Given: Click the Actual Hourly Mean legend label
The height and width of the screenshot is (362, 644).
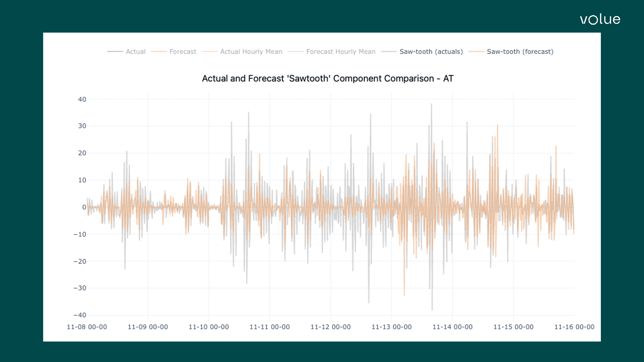Looking at the screenshot, I should (251, 52).
